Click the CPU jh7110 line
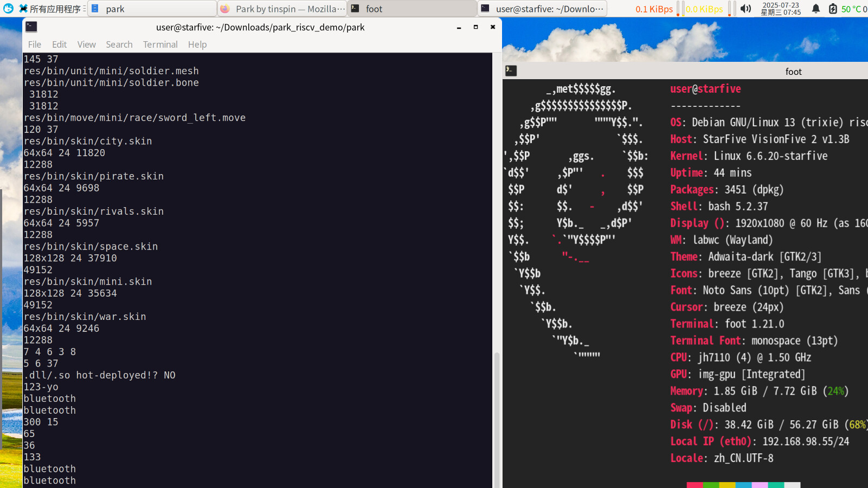The height and width of the screenshot is (488, 868). coord(741,358)
